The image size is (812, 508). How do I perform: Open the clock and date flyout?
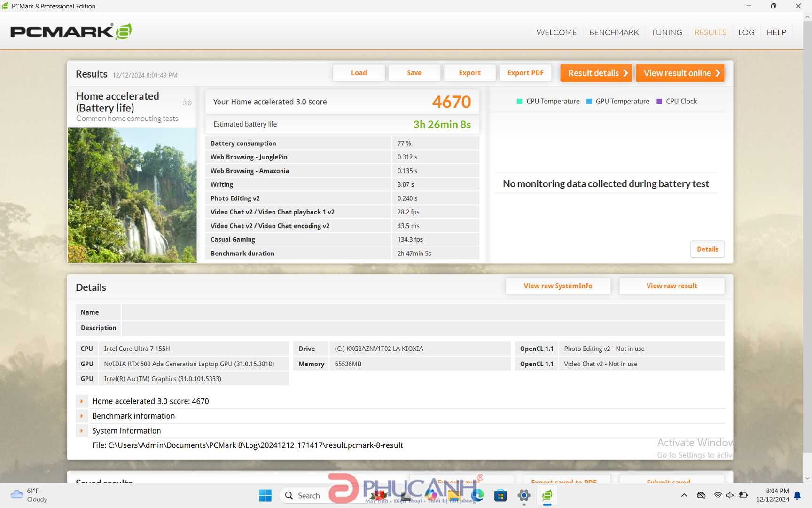coord(773,495)
